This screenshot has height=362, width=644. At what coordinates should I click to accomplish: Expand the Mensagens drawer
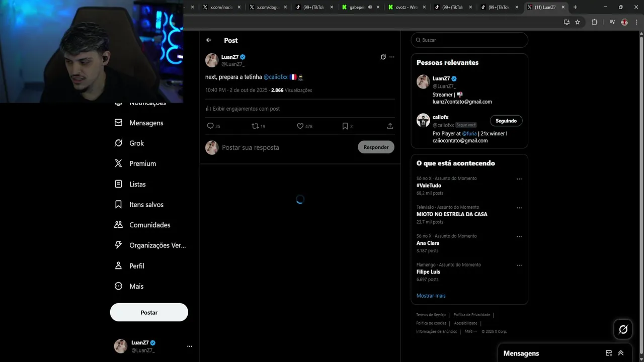point(621,353)
